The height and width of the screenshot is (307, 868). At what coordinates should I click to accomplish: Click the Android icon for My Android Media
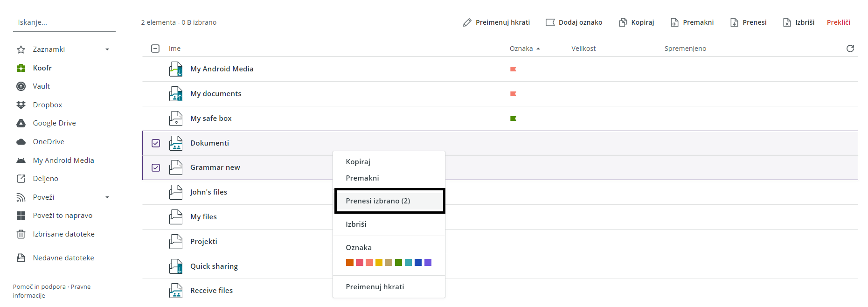[x=21, y=160]
